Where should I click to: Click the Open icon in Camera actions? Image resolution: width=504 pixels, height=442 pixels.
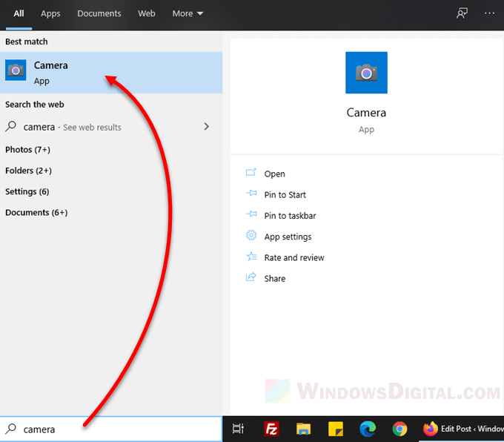click(251, 173)
